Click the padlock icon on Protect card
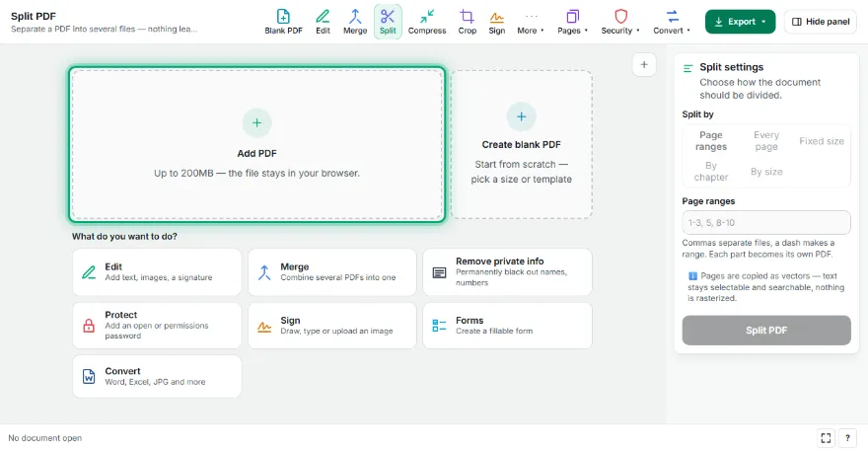 [x=89, y=326]
